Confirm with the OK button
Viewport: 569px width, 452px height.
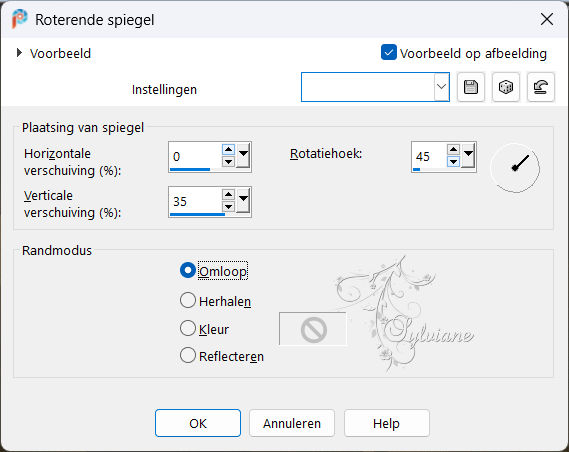[198, 423]
